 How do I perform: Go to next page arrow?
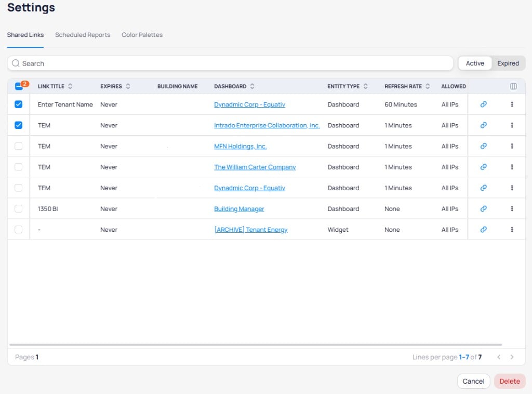click(x=512, y=357)
